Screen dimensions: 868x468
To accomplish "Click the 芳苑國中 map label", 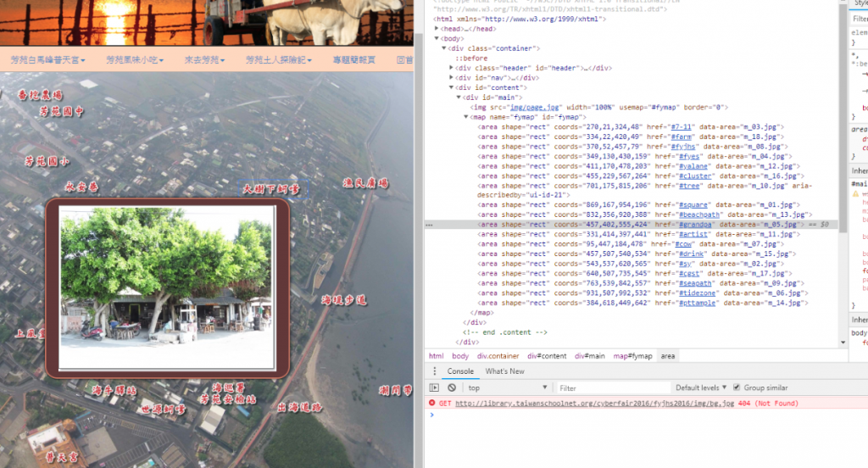I will pos(61,111).
